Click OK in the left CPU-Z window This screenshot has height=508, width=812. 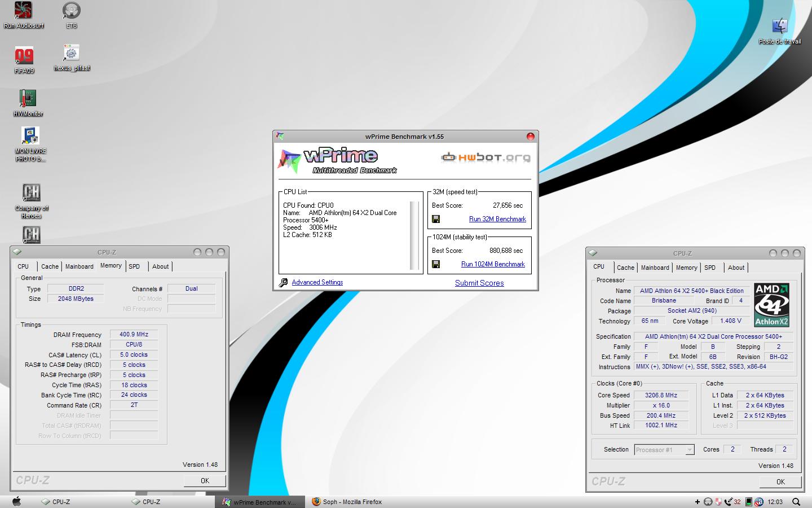click(x=205, y=481)
